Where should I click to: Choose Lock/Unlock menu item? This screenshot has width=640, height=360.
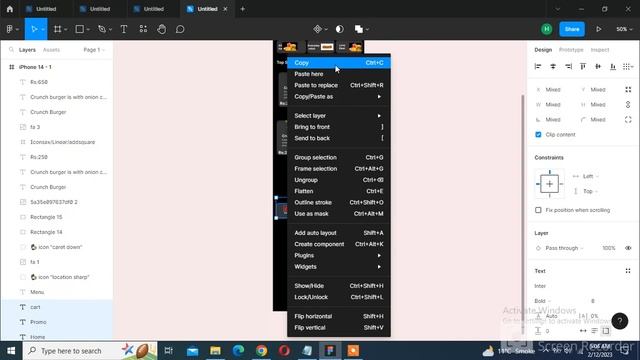pyautogui.click(x=338, y=297)
